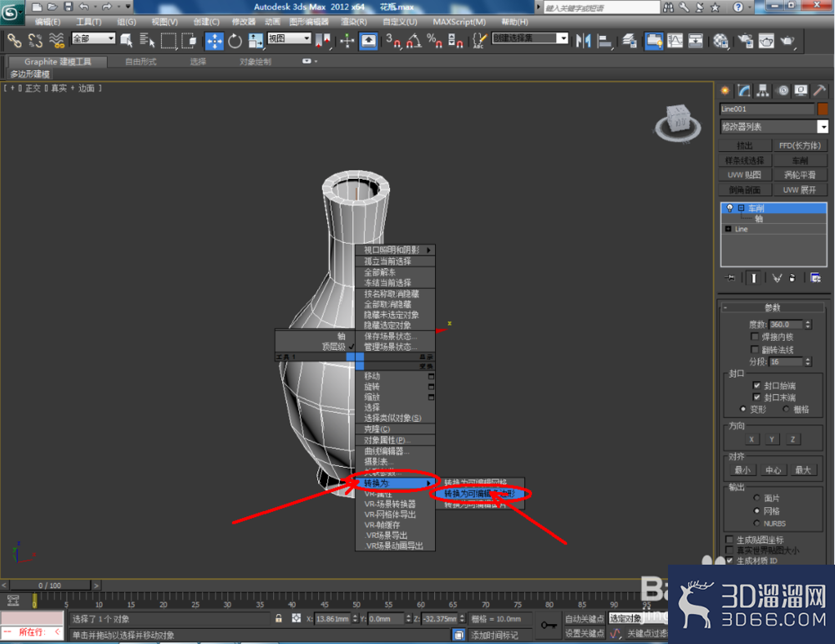
Task: Select the 面片 output radio button
Action: point(757,498)
